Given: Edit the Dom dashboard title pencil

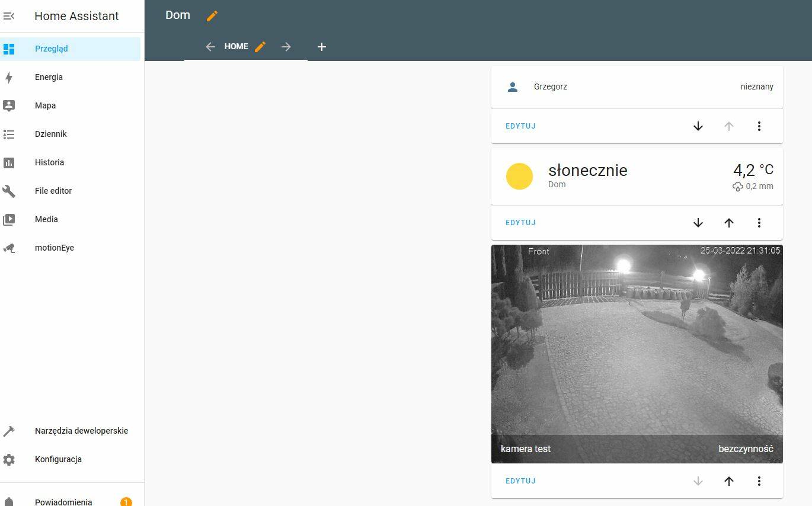Looking at the screenshot, I should (x=212, y=16).
